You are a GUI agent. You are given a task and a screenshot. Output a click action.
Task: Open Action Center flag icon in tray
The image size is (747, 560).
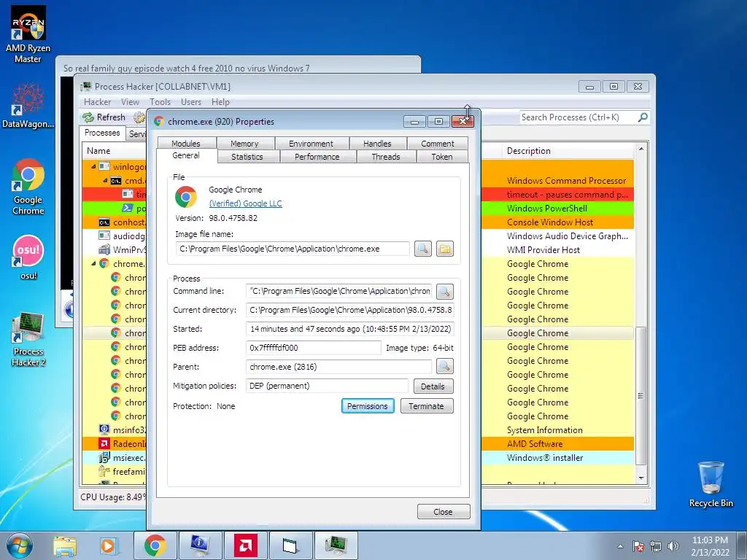pos(638,546)
